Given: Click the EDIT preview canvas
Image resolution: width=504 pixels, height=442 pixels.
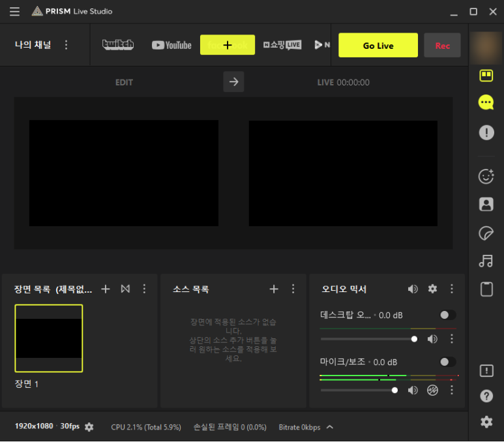Looking at the screenshot, I should tap(124, 173).
